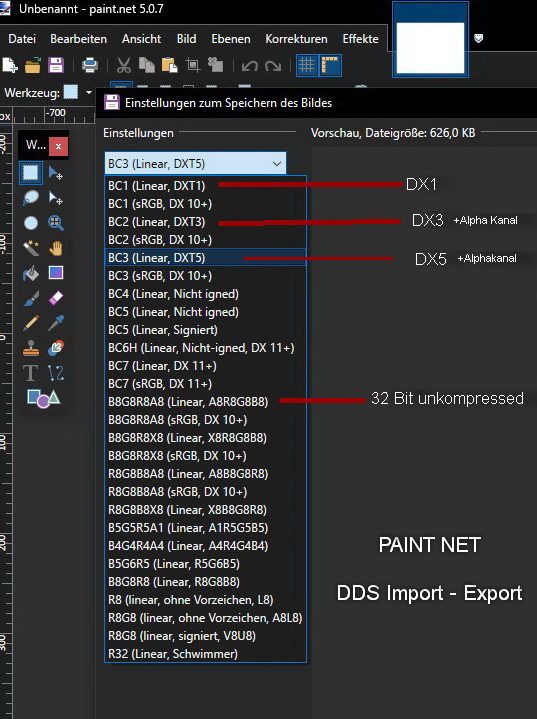
Task: Open the Datei menu
Action: pyautogui.click(x=22, y=39)
